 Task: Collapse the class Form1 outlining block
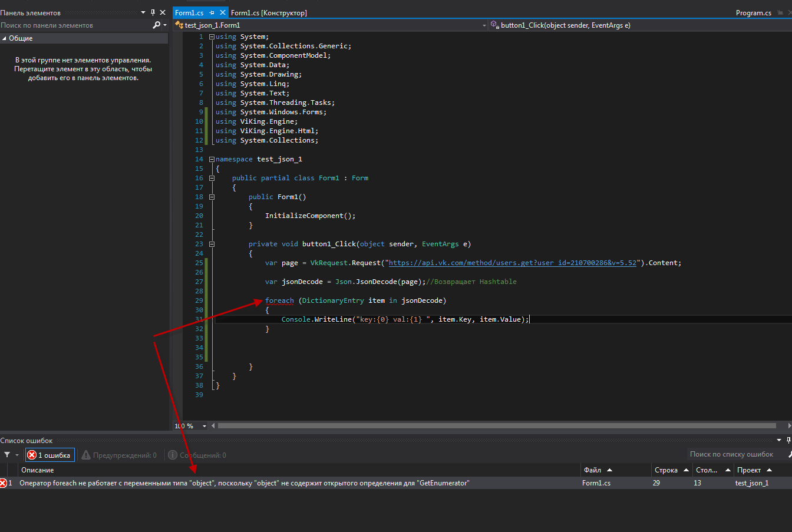tap(212, 178)
